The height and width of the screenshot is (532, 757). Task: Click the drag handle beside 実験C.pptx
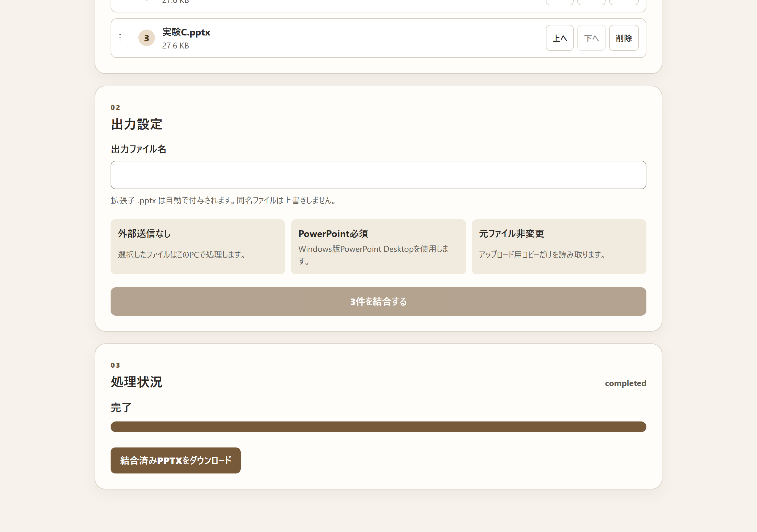point(120,38)
